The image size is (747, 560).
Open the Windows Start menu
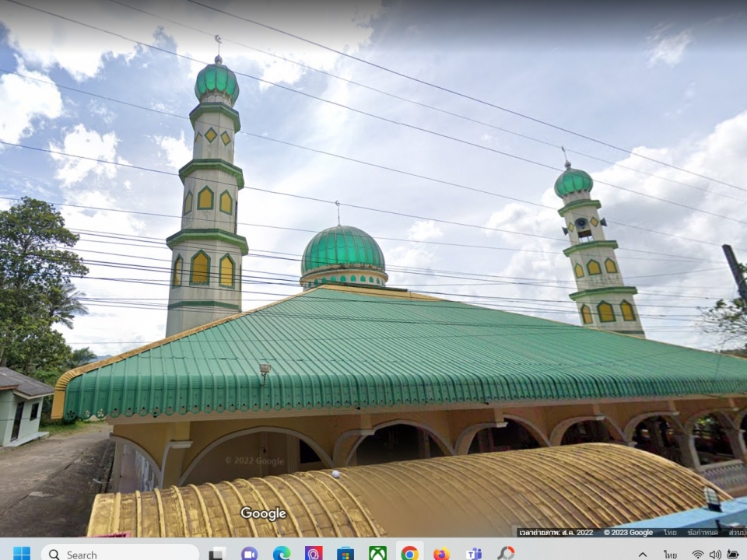pyautogui.click(x=22, y=554)
